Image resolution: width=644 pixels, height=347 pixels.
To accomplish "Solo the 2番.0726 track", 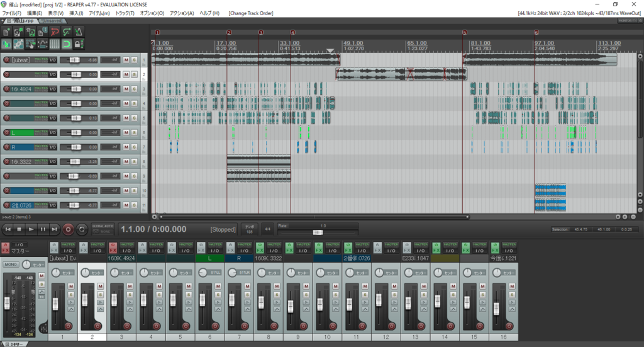I will point(135,205).
